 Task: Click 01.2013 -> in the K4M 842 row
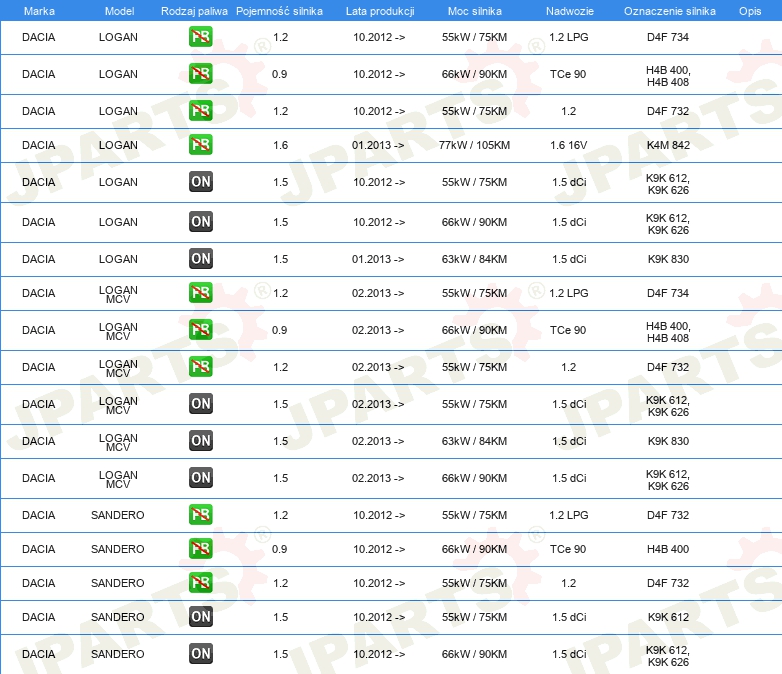[x=378, y=145]
